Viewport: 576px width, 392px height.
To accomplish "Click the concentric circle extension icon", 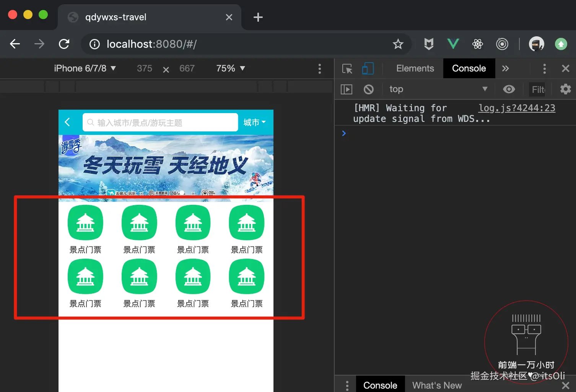I will click(x=502, y=44).
